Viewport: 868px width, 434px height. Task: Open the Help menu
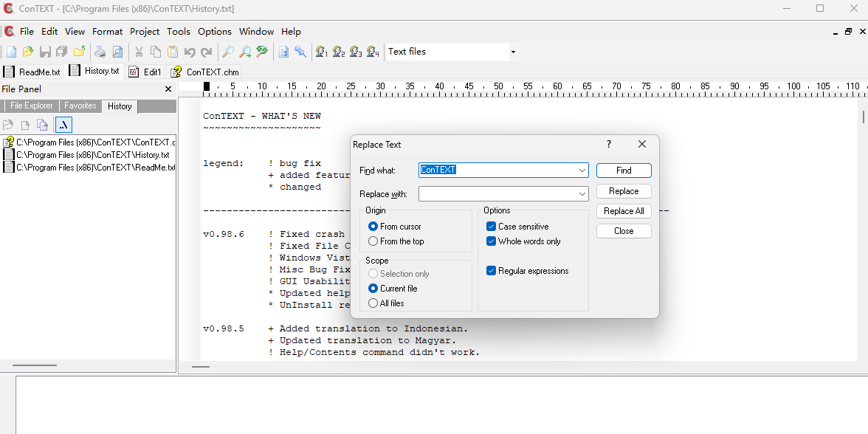coord(291,32)
